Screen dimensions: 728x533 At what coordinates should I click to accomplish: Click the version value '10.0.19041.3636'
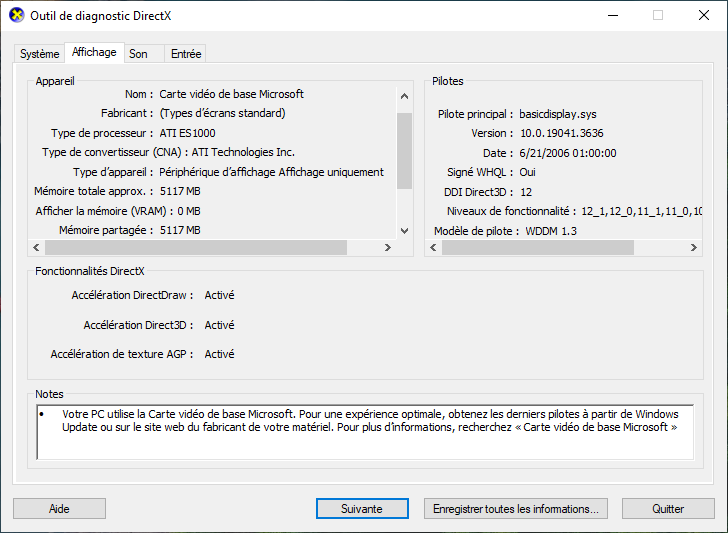pos(561,133)
